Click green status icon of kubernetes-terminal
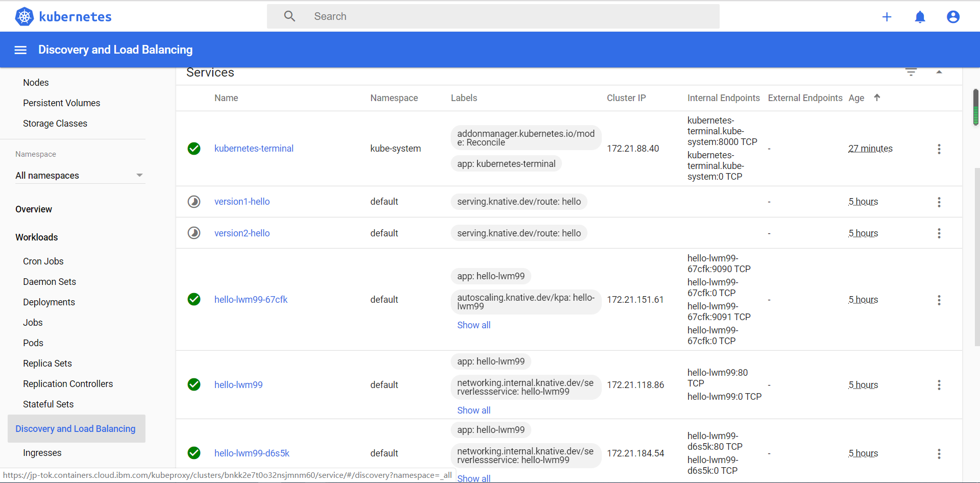Image resolution: width=980 pixels, height=483 pixels. pos(194,149)
